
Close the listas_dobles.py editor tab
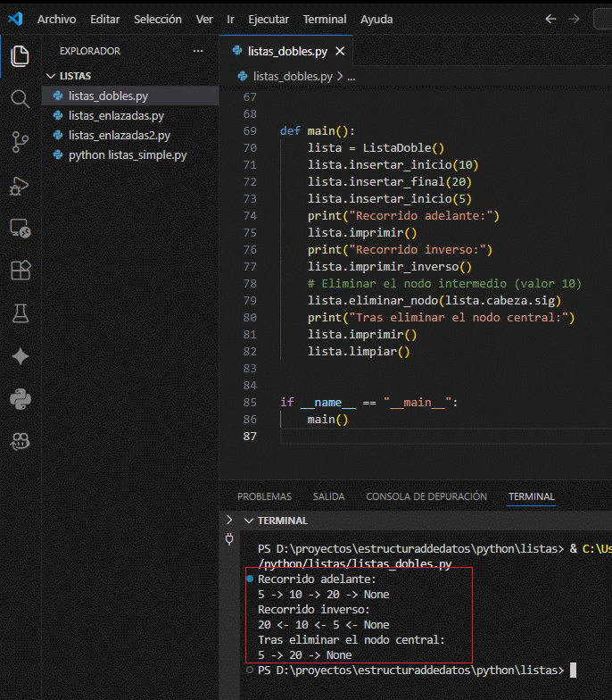(339, 51)
